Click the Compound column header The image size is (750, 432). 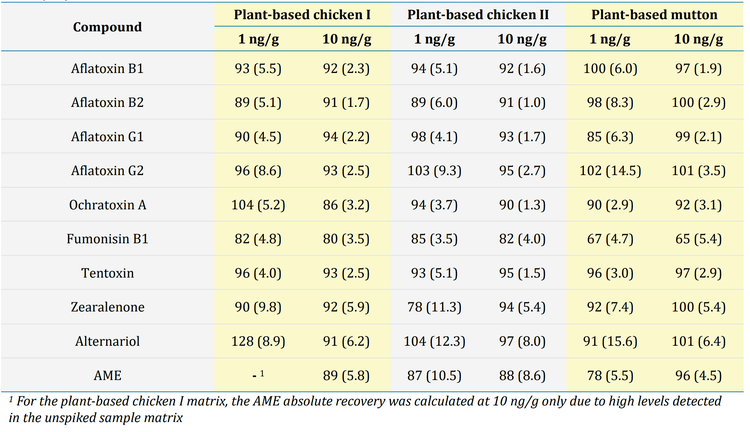[107, 27]
